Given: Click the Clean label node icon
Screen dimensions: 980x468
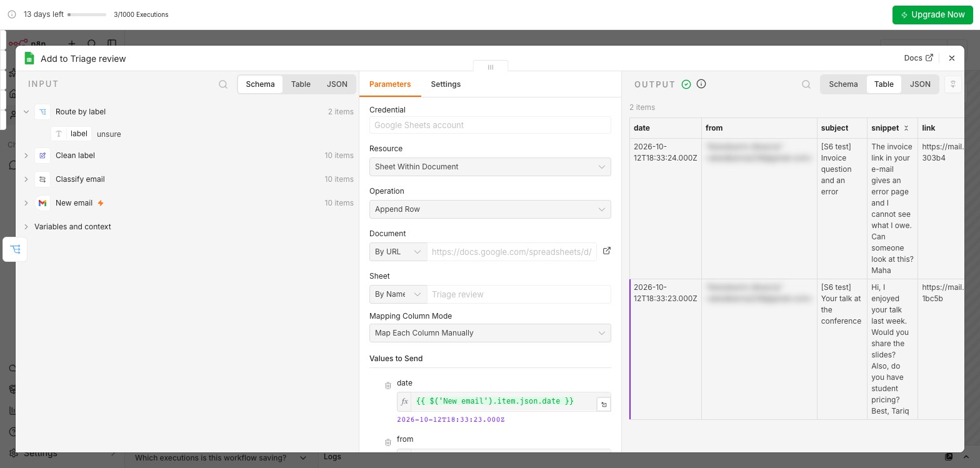Looking at the screenshot, I should [42, 156].
